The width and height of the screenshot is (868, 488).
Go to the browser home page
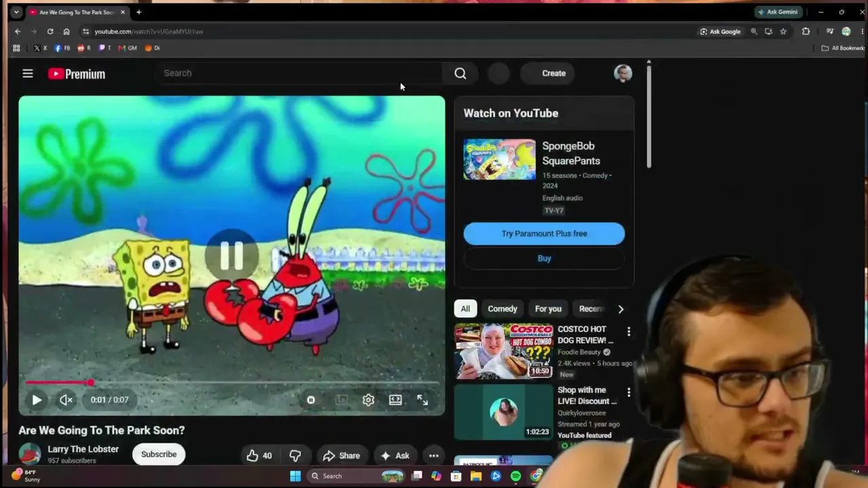coord(66,31)
